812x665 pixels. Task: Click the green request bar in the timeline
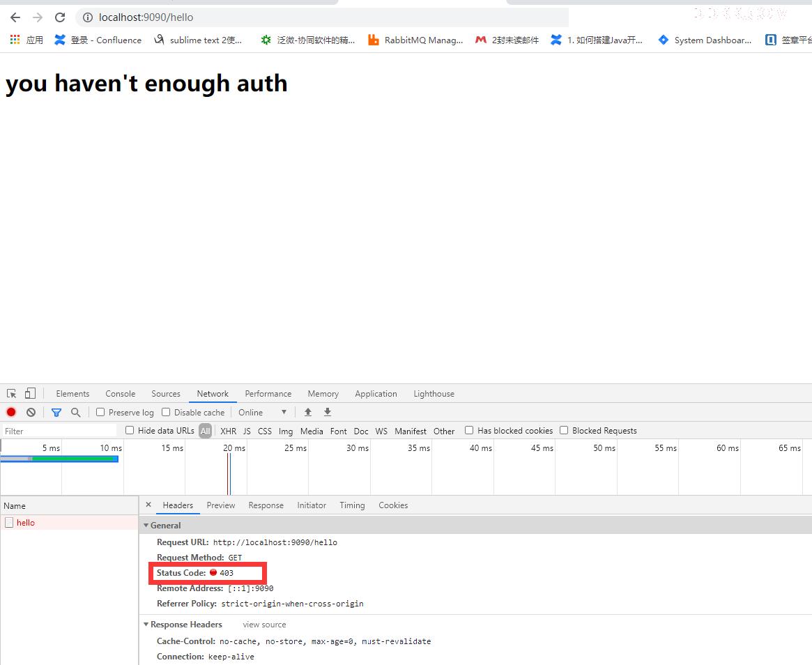72,459
